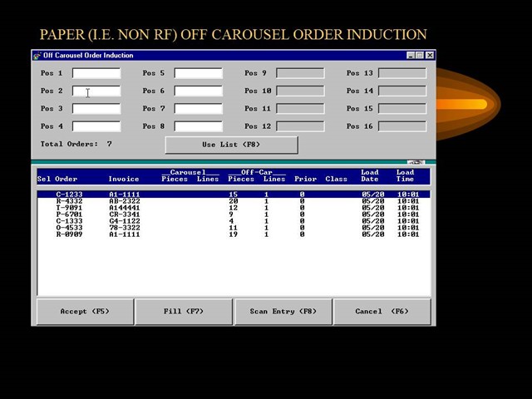532x399 pixels.
Task: Click the Off Carousel window title icon
Action: tap(37, 56)
